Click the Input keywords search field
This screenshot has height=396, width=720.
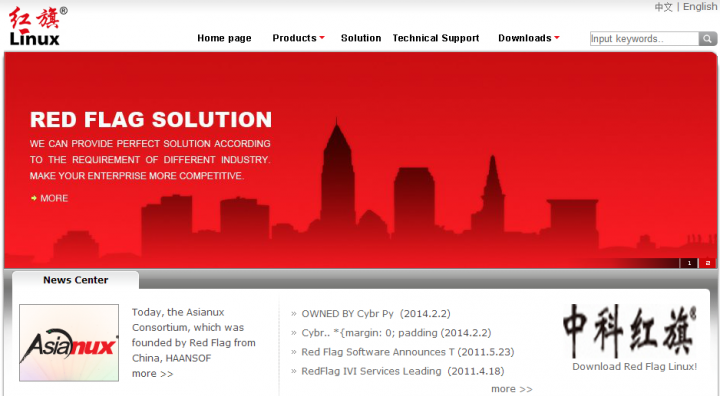click(644, 39)
